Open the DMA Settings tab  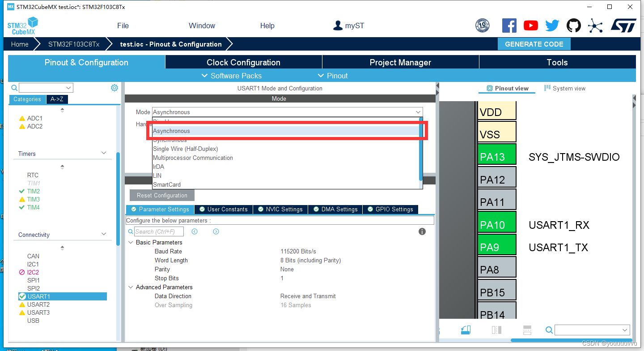point(335,209)
